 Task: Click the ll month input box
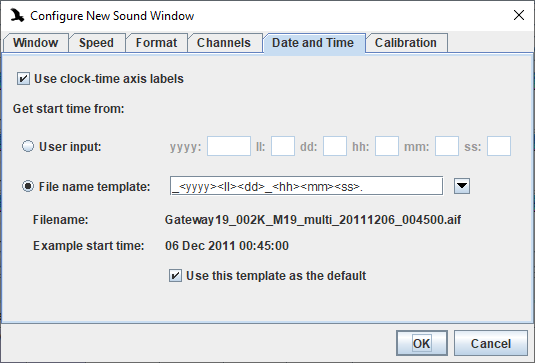point(283,146)
